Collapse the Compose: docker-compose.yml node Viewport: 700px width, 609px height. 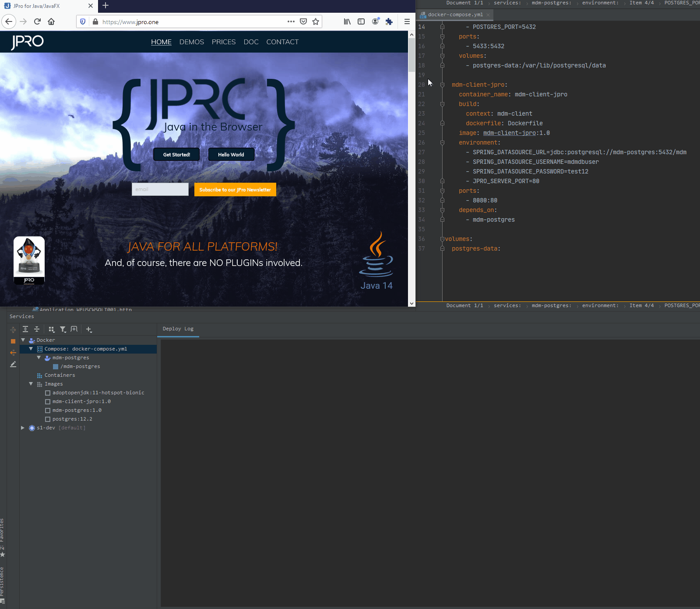tap(31, 349)
